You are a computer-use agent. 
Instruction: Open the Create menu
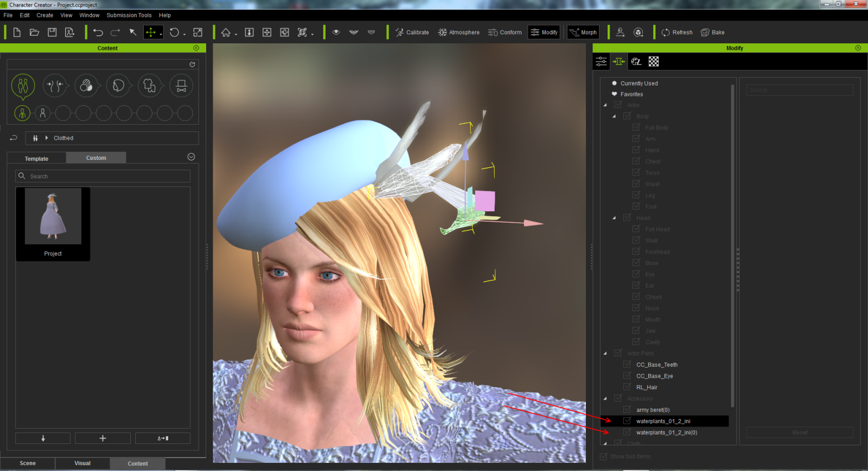coord(45,15)
